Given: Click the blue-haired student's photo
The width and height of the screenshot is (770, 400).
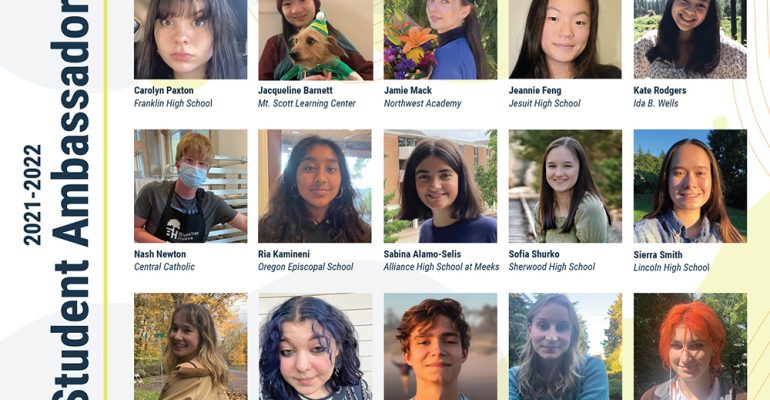Looking at the screenshot, I should point(315,347).
